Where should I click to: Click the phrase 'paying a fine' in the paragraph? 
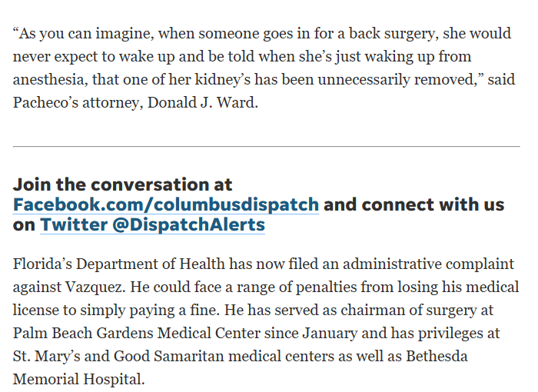pyautogui.click(x=174, y=310)
